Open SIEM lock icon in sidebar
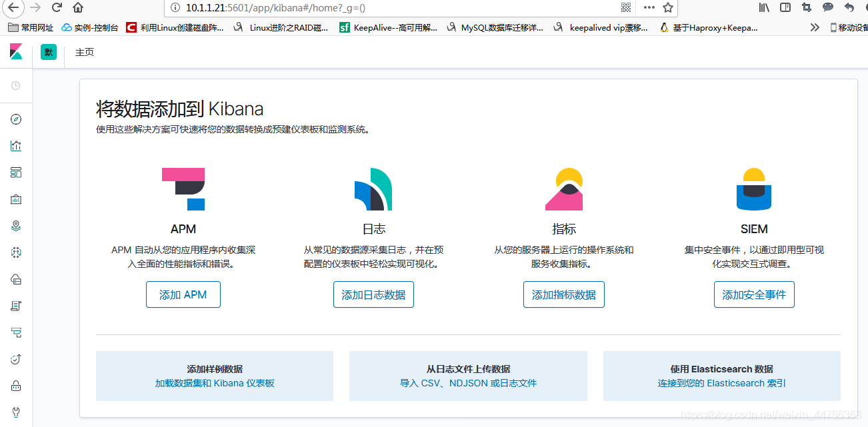 coord(16,386)
